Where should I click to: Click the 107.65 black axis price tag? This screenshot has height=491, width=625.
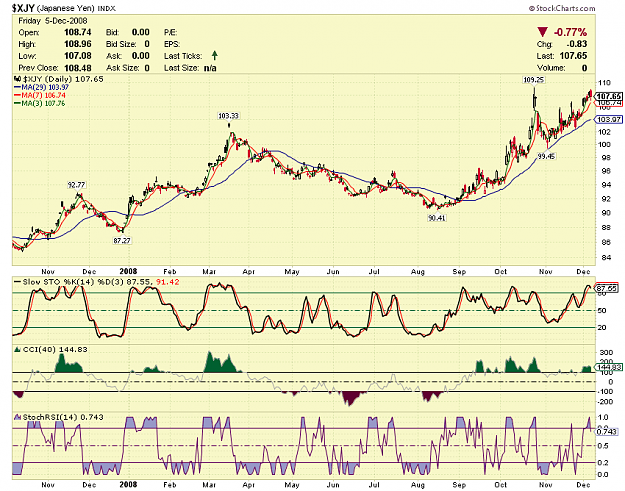[x=608, y=96]
